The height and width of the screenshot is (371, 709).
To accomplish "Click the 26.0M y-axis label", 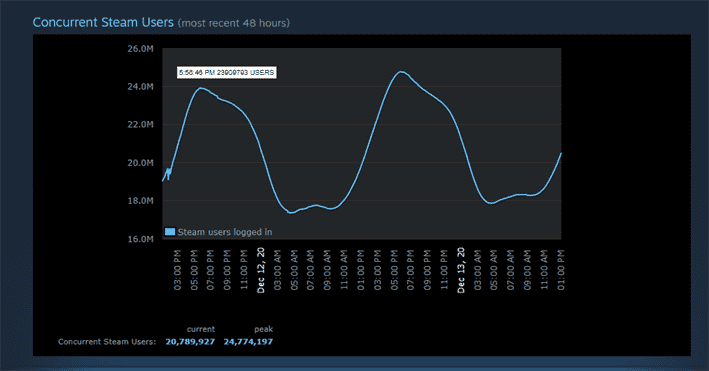I will click(140, 48).
